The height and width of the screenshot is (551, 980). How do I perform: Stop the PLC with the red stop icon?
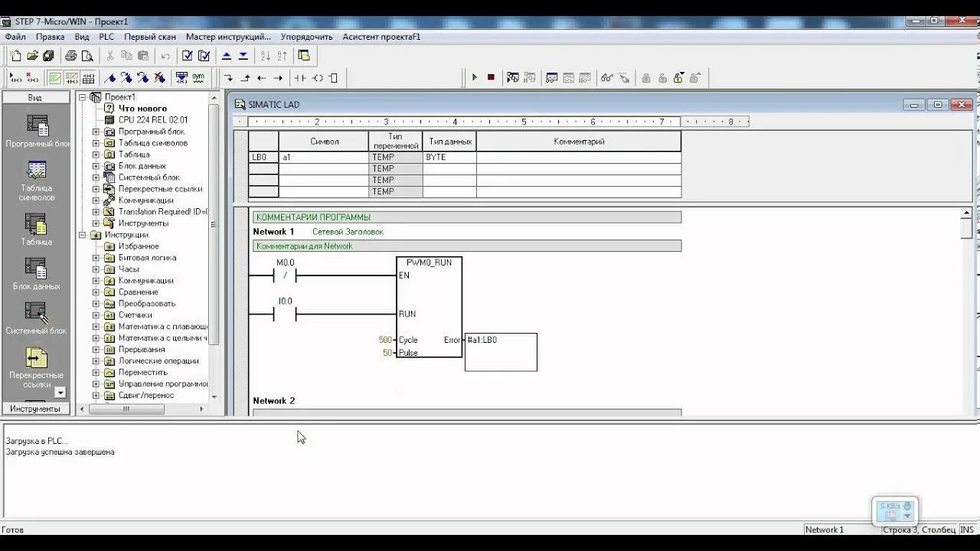[x=491, y=77]
